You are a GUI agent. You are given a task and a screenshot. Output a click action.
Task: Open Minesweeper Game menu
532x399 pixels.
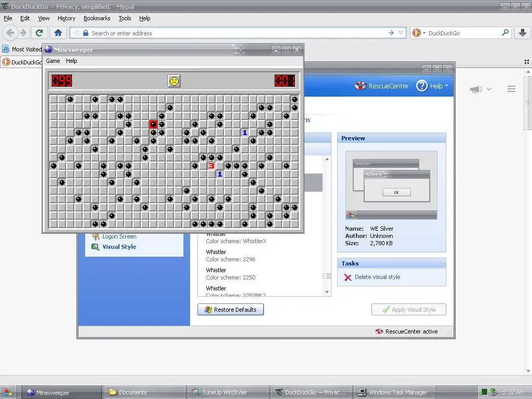[53, 61]
